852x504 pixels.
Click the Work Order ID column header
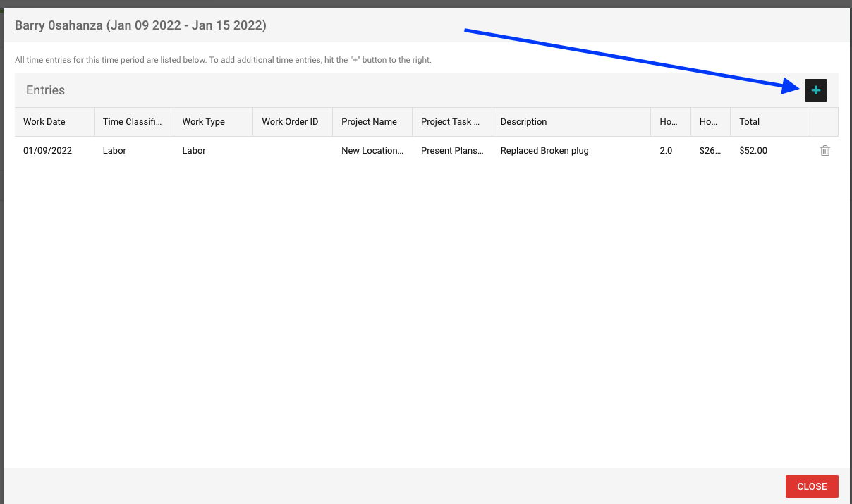pyautogui.click(x=290, y=122)
